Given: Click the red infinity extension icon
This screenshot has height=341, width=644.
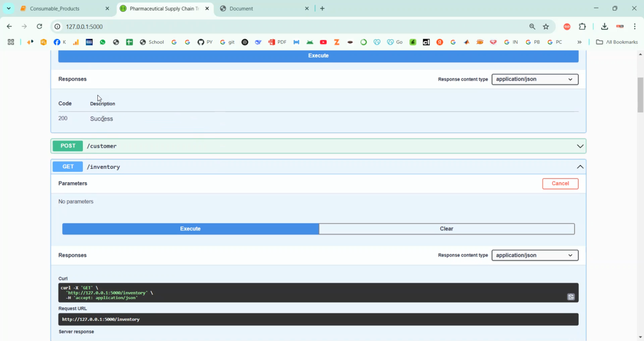Looking at the screenshot, I should click(567, 27).
